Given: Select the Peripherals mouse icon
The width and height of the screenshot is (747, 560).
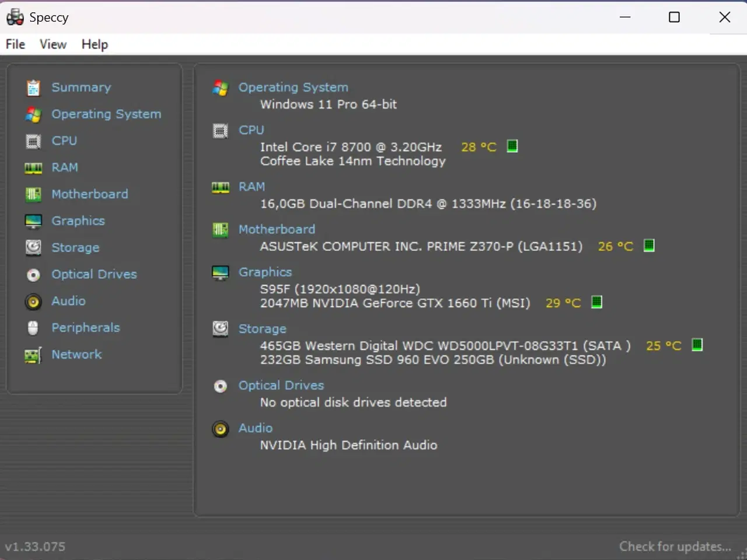Looking at the screenshot, I should pos(33,327).
